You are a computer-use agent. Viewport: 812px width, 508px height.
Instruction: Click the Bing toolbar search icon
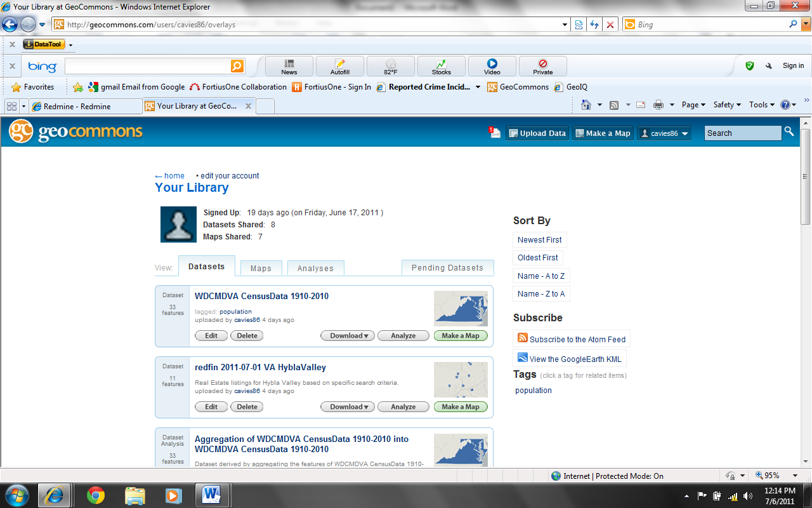click(x=237, y=66)
